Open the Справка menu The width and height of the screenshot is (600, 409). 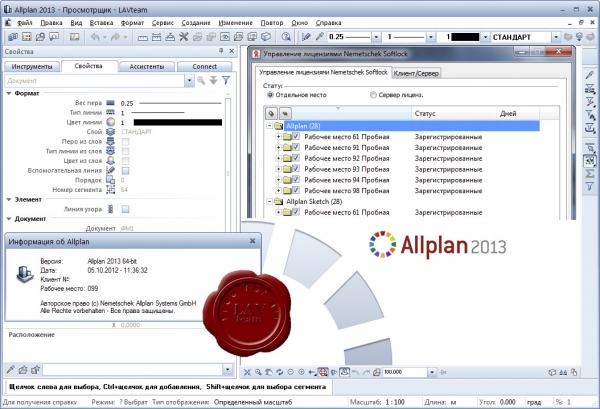pos(328,23)
